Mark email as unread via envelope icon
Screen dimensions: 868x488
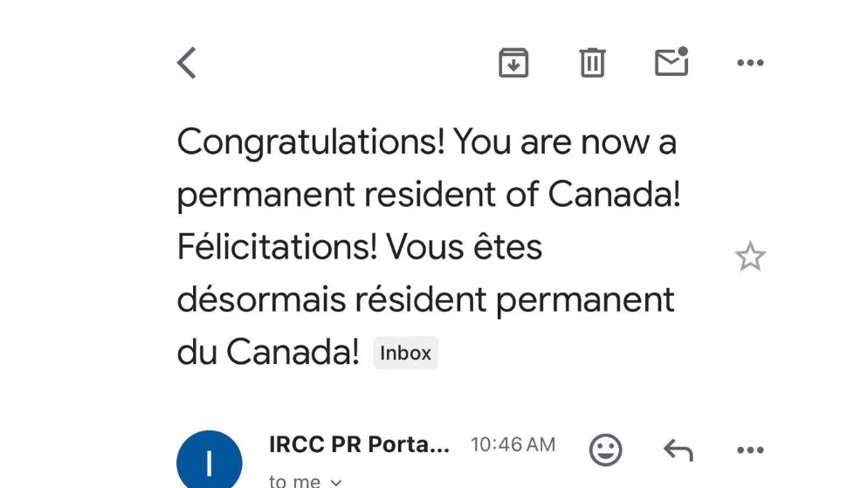coord(672,61)
